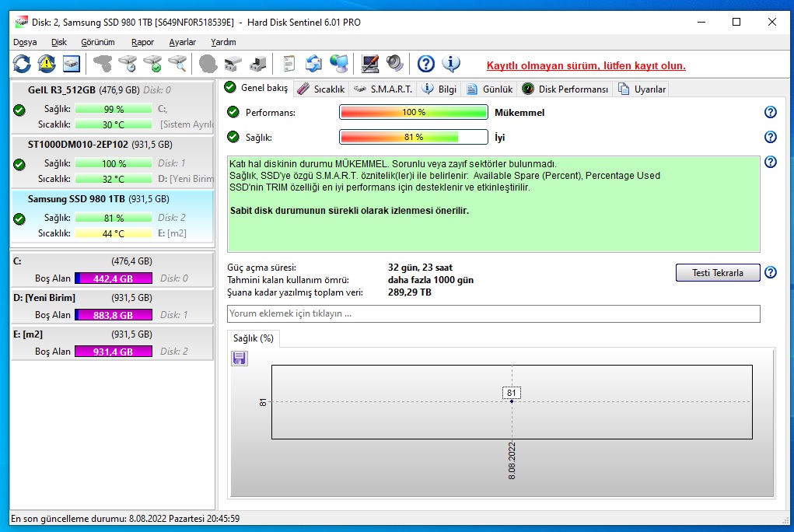
Task: Click the save floppy icon above health graph
Action: click(239, 359)
